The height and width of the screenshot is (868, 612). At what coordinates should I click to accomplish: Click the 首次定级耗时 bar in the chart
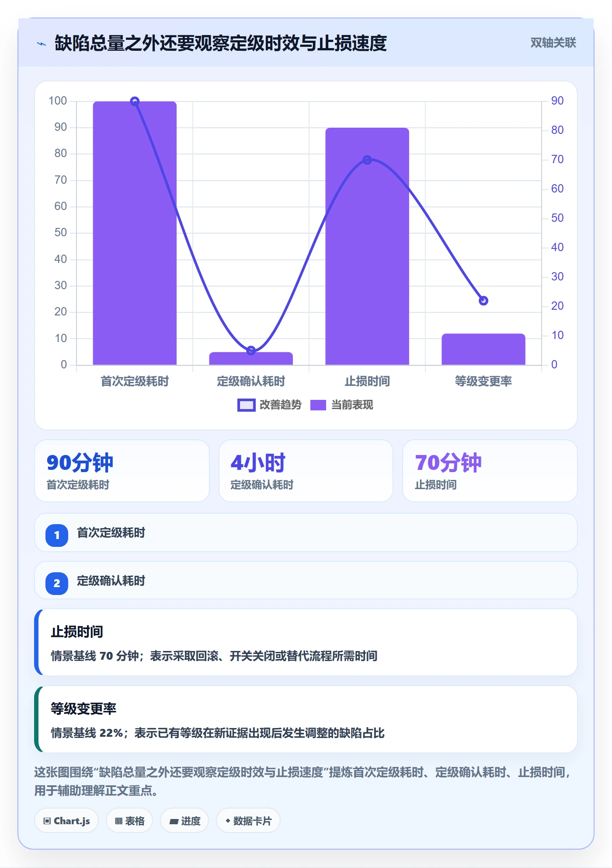135,233
